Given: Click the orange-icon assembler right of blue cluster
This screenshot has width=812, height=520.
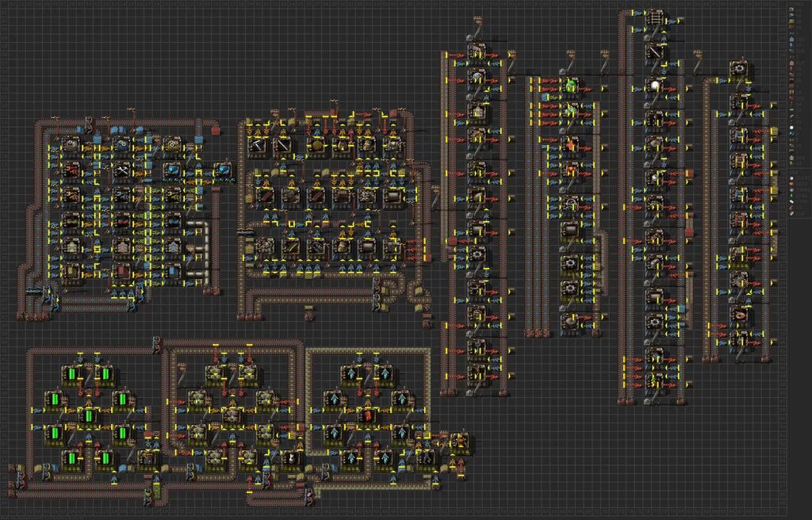Looking at the screenshot, I should pyautogui.click(x=459, y=442).
